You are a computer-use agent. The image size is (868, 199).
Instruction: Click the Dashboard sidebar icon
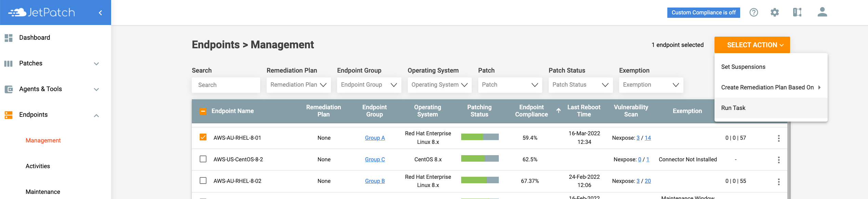click(9, 38)
